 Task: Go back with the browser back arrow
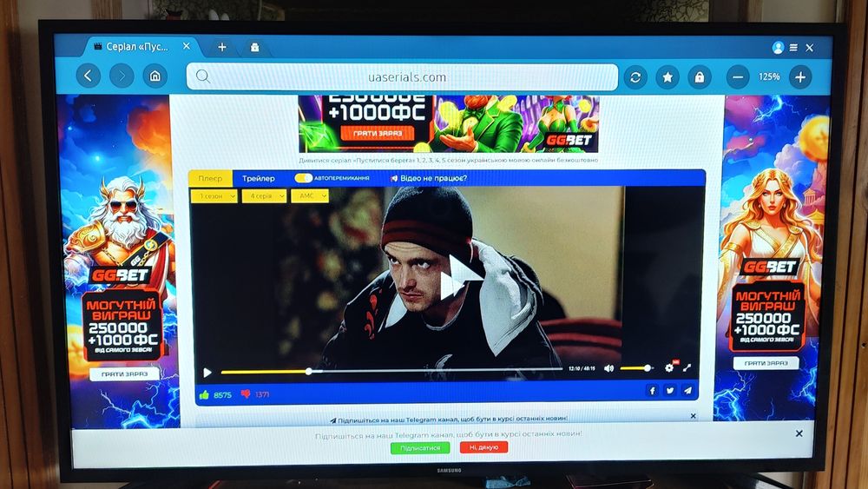[88, 76]
